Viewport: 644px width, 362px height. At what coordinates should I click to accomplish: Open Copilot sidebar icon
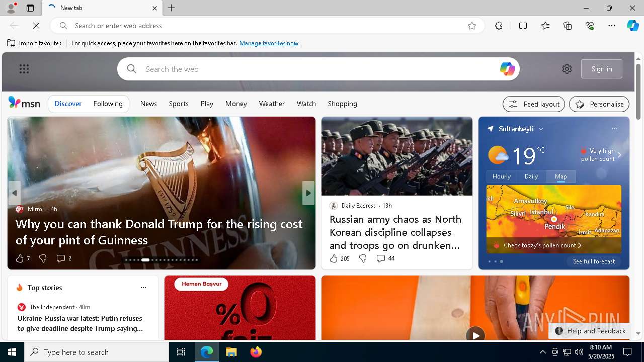(x=632, y=26)
